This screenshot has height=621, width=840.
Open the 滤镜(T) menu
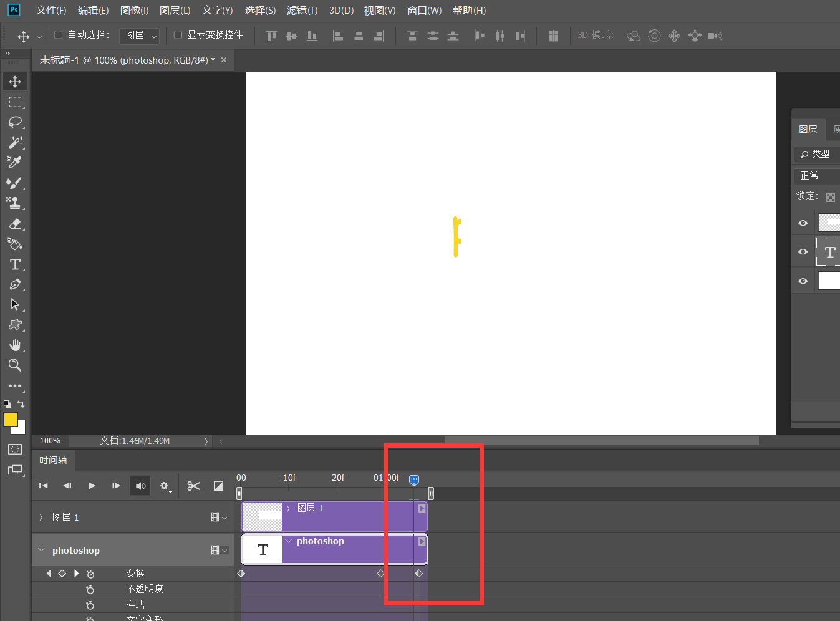(302, 11)
